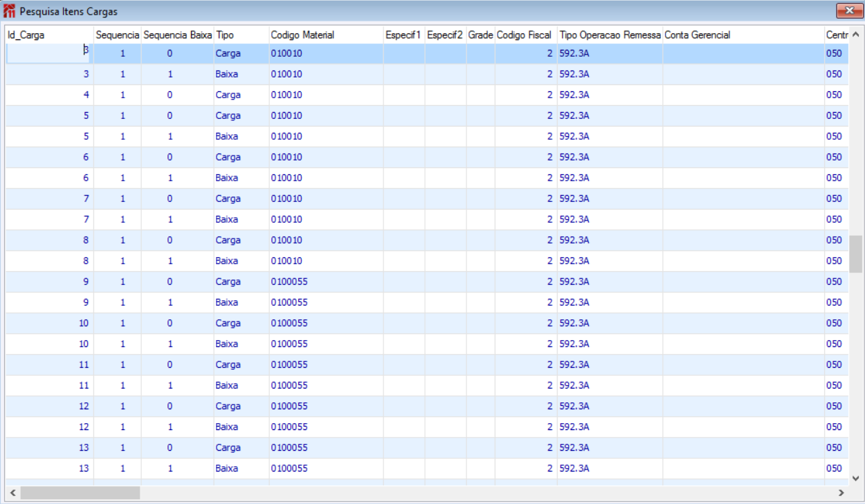Select the Carga cell in the Id_Carga 6 row
Screen dimensions: 865x504
coord(242,157)
